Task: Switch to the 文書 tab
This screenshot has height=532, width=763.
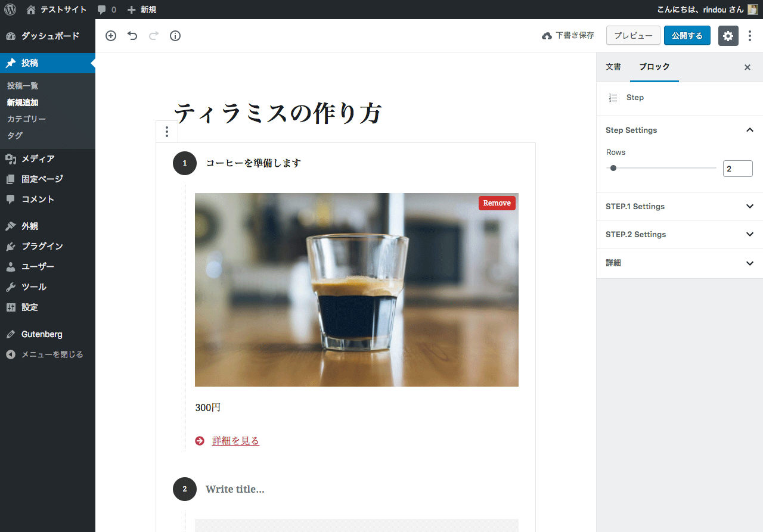Action: (x=613, y=67)
